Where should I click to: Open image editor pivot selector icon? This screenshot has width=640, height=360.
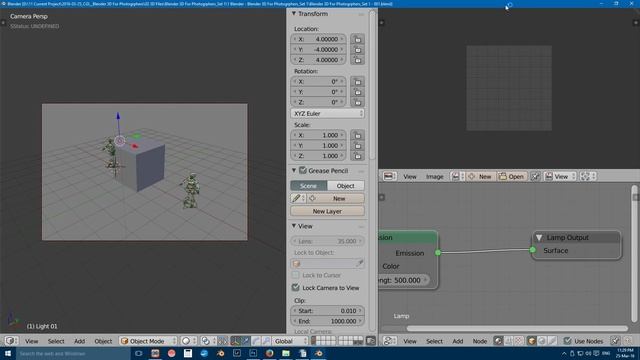tap(588, 176)
